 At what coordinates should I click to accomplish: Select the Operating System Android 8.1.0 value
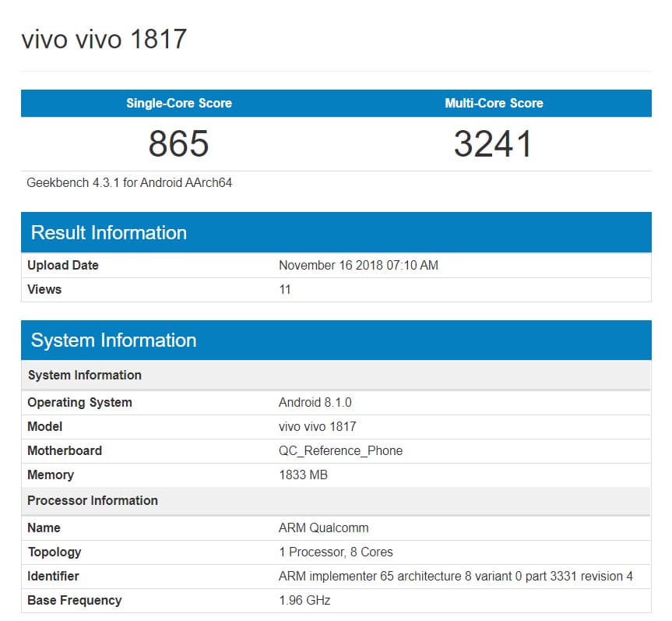(x=315, y=403)
